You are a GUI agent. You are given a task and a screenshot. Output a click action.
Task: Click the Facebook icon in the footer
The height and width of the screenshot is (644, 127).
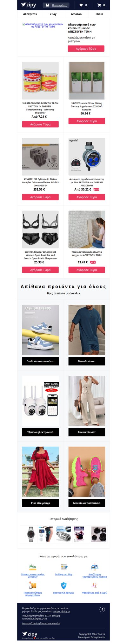pyautogui.click(x=102, y=609)
